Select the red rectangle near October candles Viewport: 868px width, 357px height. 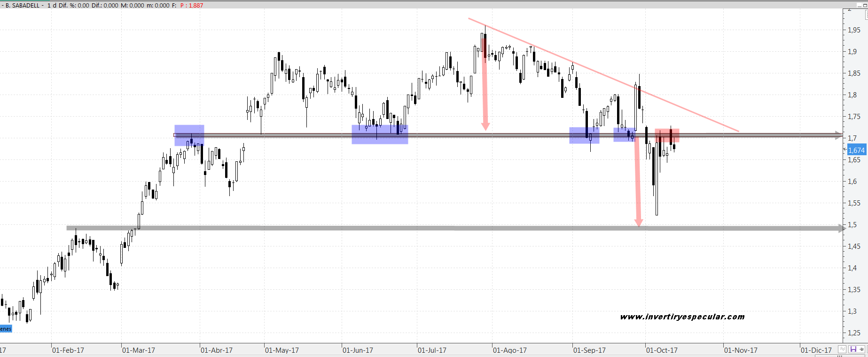point(667,135)
